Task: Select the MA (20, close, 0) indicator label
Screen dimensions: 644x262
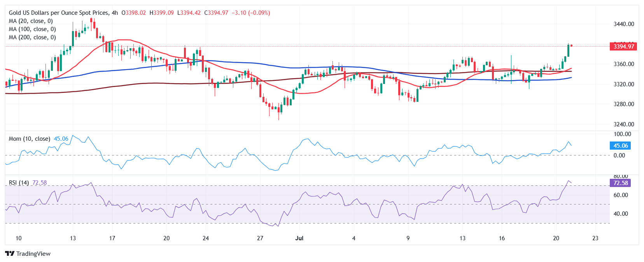Action: pos(31,21)
